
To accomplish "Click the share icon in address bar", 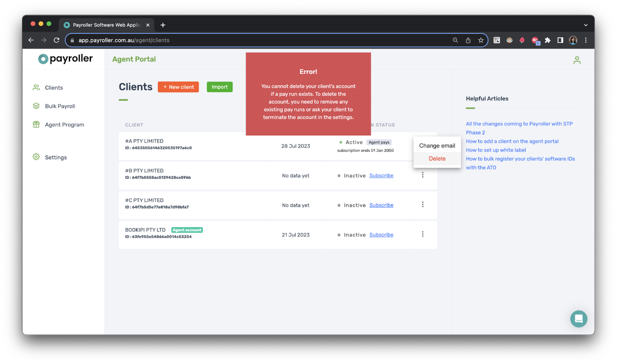I will click(468, 40).
